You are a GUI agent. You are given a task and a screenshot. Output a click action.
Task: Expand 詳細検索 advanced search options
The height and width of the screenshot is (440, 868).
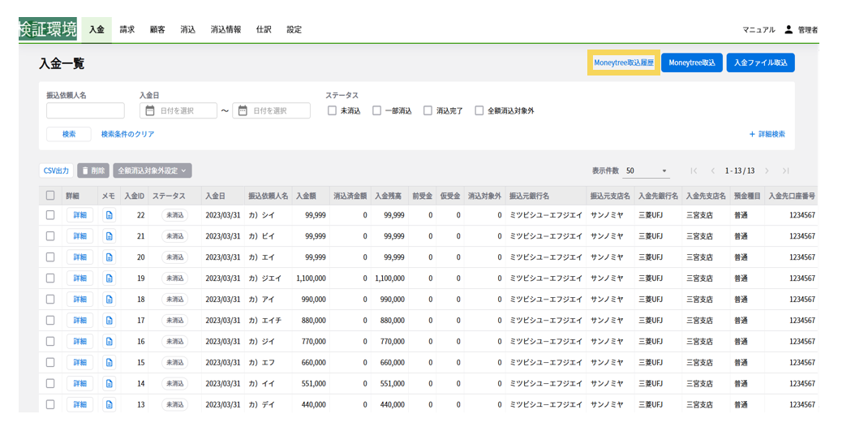[x=767, y=135]
